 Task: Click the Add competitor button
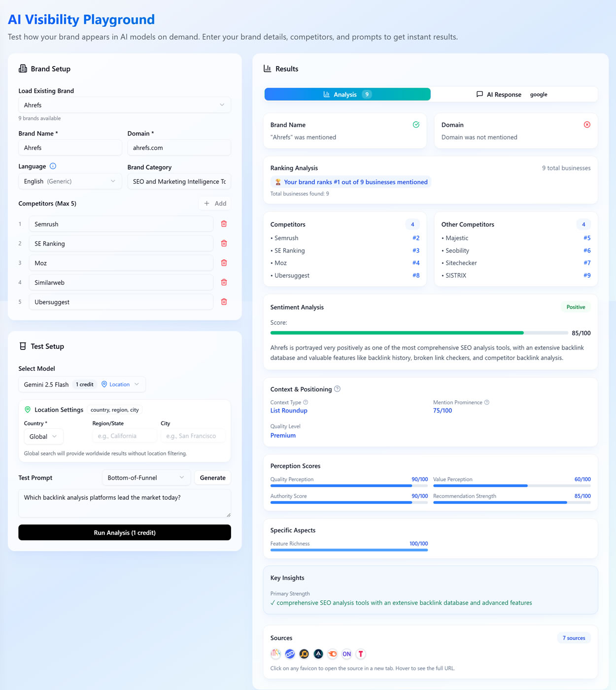click(x=215, y=204)
